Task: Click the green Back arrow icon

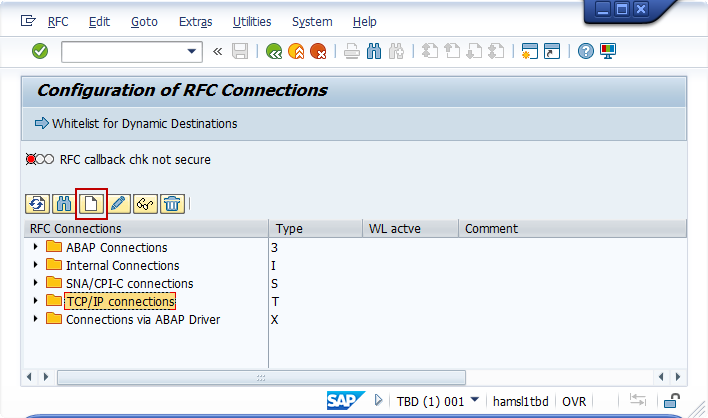Action: (273, 51)
